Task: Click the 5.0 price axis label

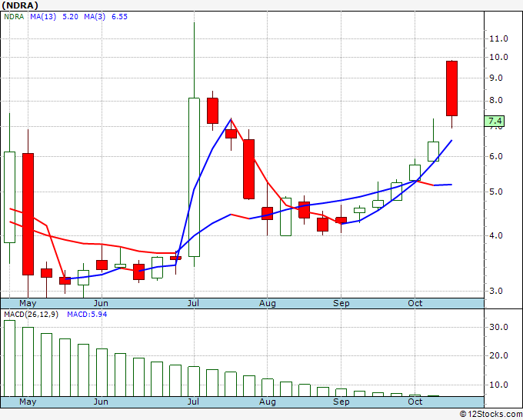Action: (x=496, y=192)
